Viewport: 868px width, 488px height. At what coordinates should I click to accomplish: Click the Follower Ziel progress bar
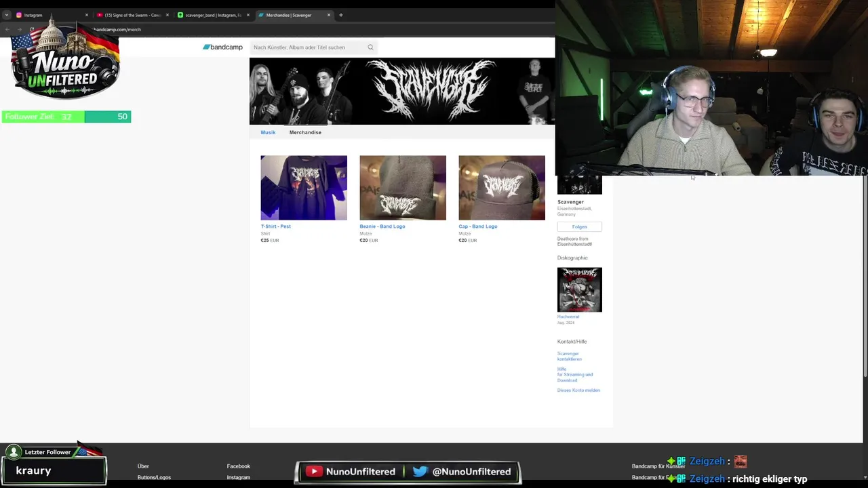[x=66, y=117]
